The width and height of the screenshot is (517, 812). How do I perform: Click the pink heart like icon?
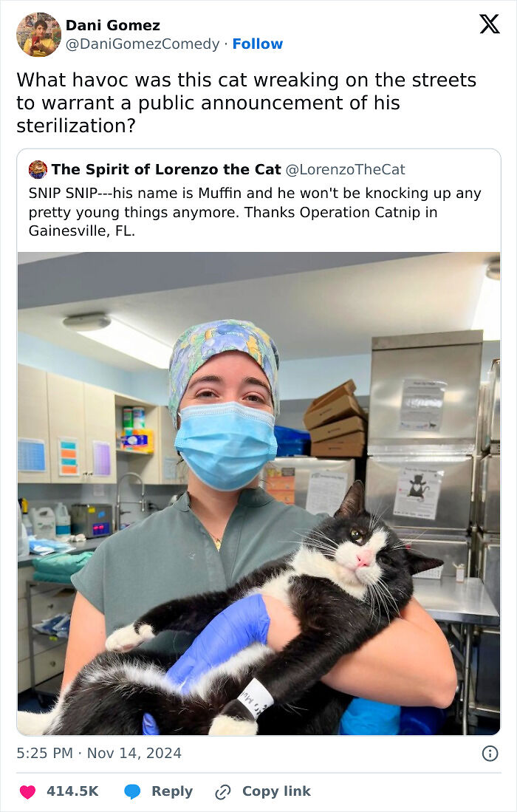coord(27,792)
